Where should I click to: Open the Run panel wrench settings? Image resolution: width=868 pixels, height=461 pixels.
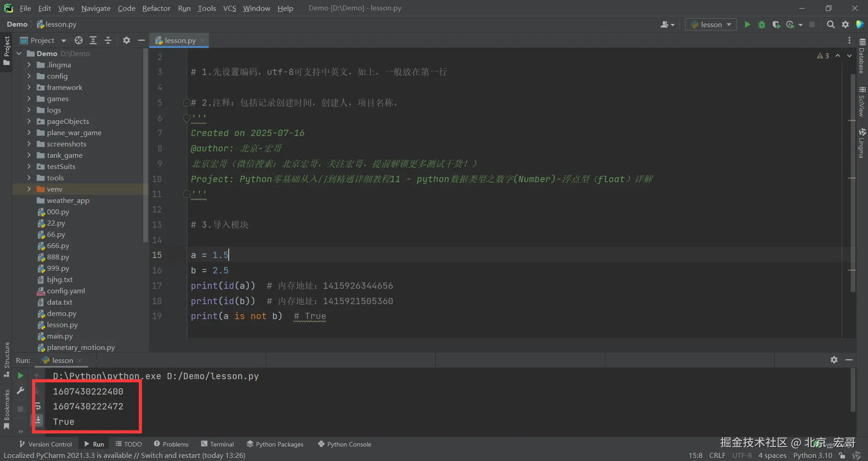pos(20,390)
